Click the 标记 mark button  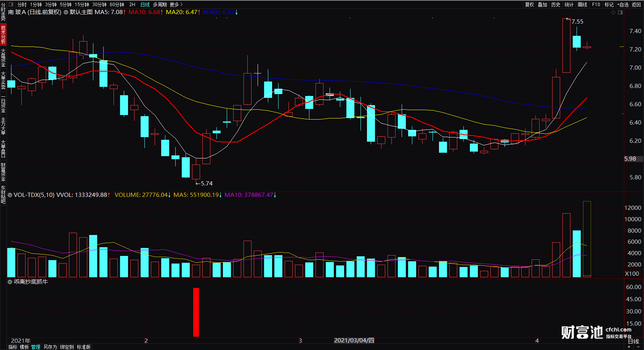point(609,5)
